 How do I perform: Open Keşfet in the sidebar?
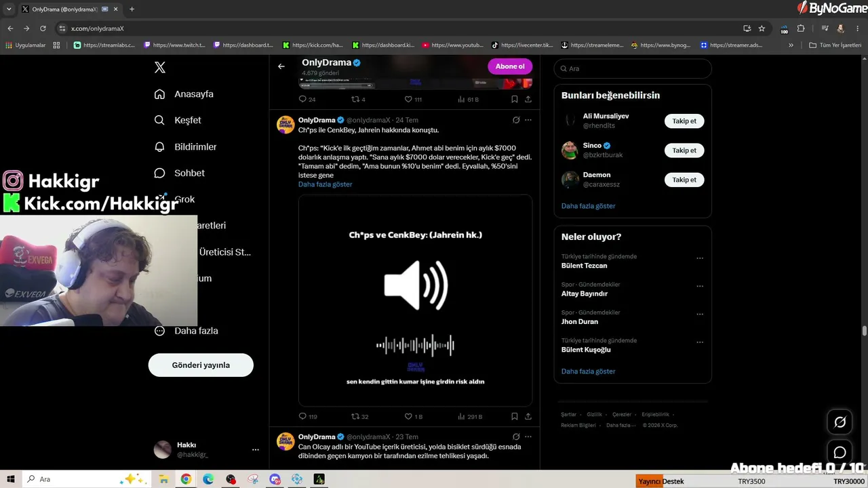[178, 120]
